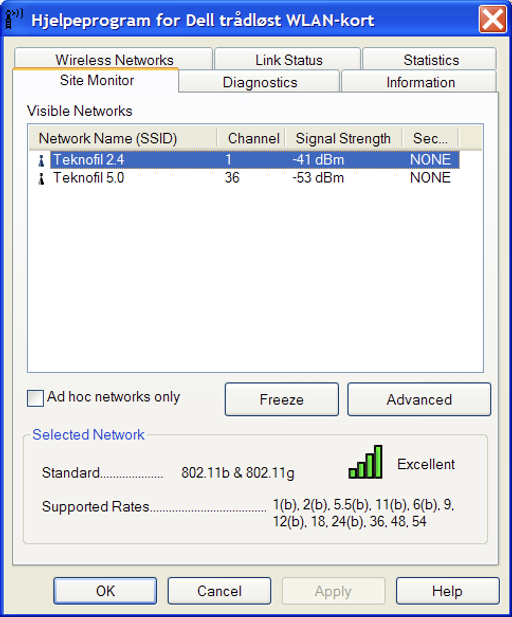
Task: Click NONE security for Teknofil 5.0
Action: tap(430, 178)
